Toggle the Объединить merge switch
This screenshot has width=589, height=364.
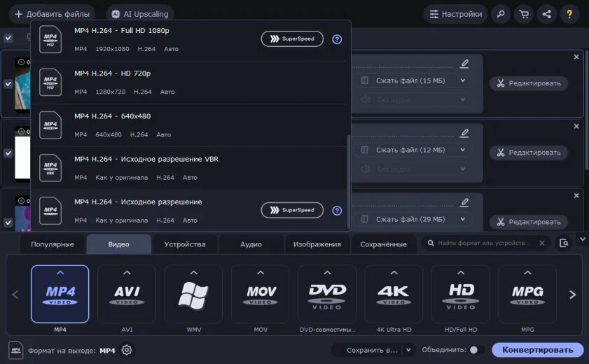tap(476, 350)
